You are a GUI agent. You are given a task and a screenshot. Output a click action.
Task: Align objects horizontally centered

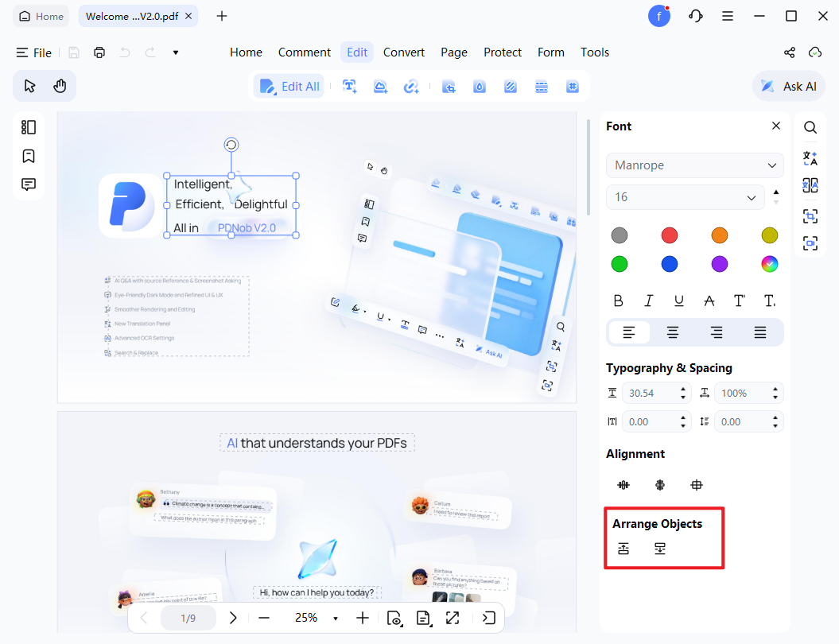623,485
